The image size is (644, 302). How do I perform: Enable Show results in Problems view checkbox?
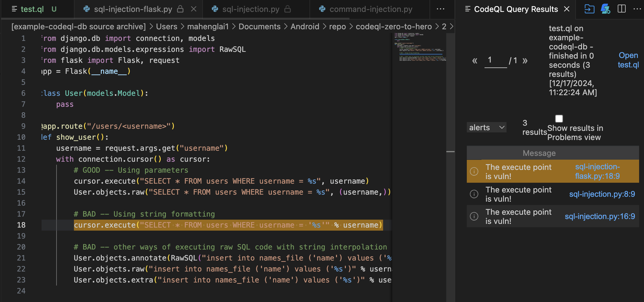(559, 119)
